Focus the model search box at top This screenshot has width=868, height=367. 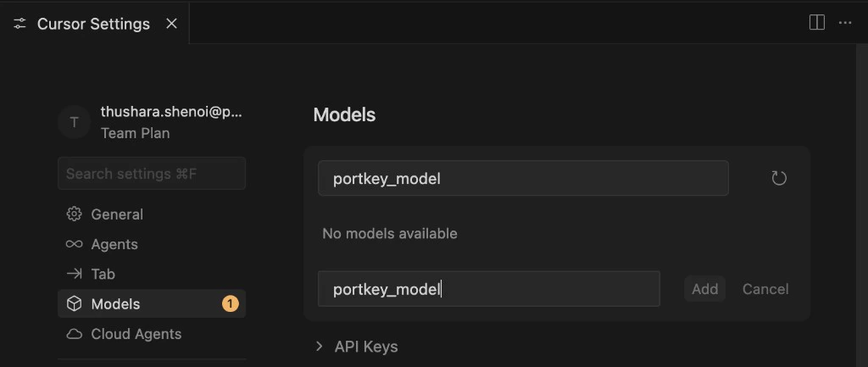(x=523, y=179)
